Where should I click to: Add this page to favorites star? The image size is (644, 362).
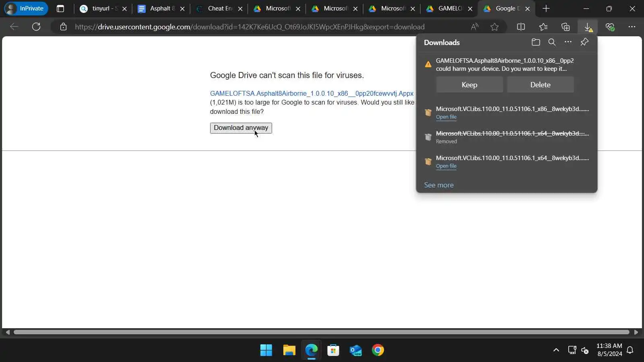pyautogui.click(x=495, y=27)
